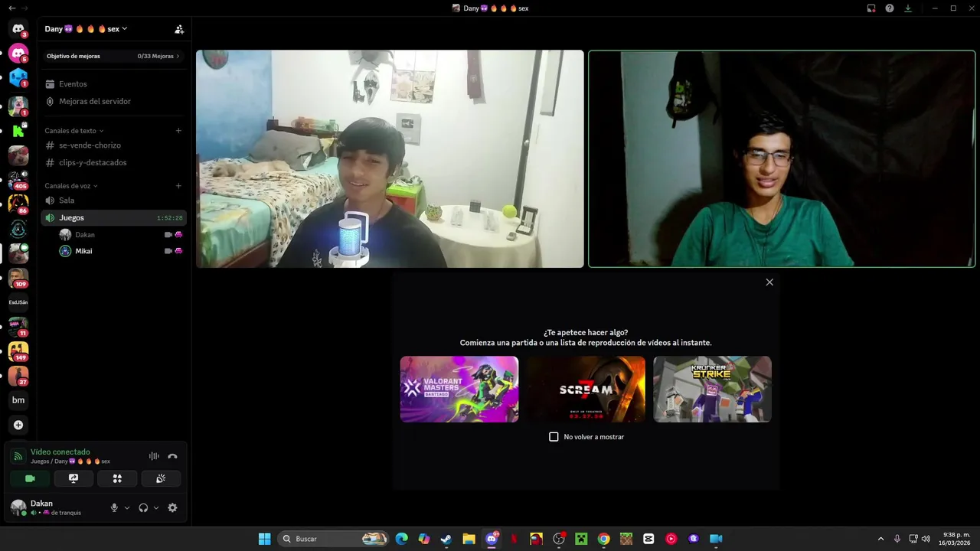The width and height of the screenshot is (980, 551).
Task: Open Google Chrome from the taskbar
Action: 603,539
